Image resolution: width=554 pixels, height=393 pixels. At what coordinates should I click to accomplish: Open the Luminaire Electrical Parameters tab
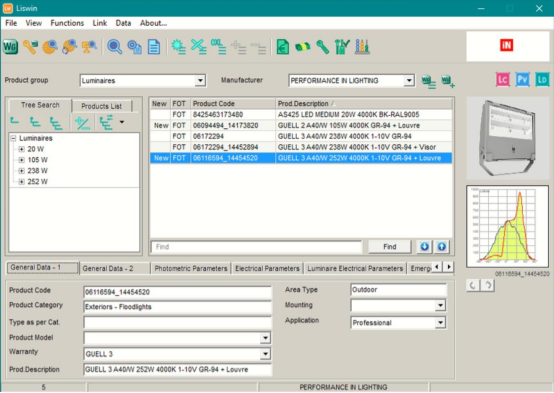pyautogui.click(x=355, y=268)
